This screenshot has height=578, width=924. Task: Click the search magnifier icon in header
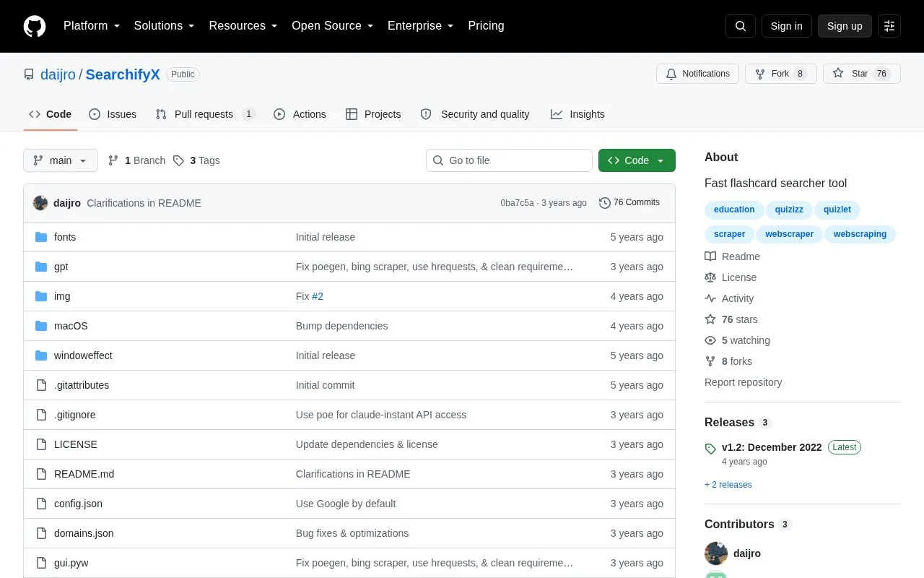(741, 26)
